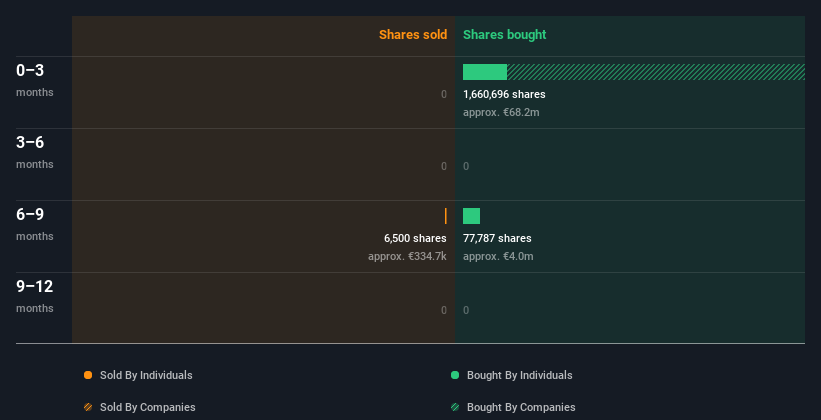Screen dimensions: 821x420
Task: Select the Bought By Individuals legend label
Action: (x=519, y=375)
